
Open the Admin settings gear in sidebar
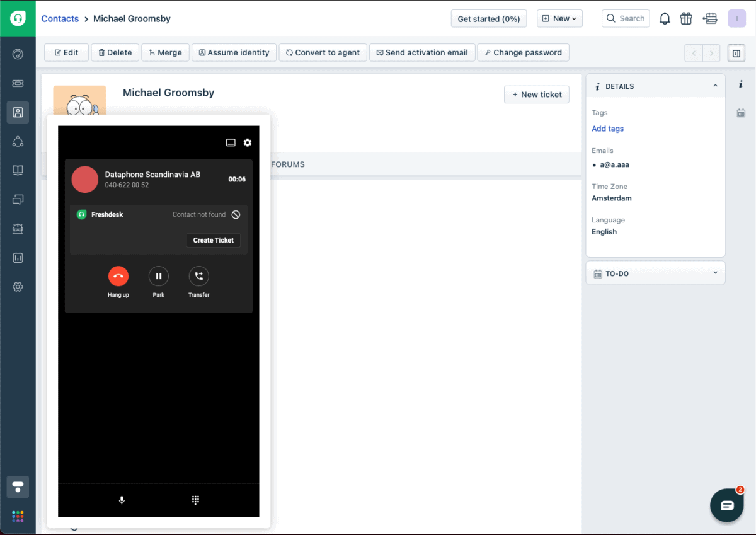18,287
